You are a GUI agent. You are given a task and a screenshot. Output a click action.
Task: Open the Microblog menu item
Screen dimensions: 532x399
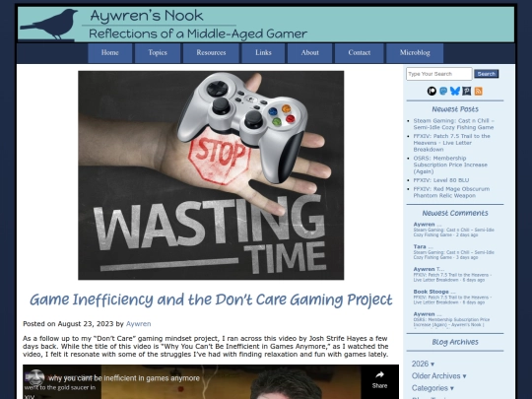(415, 53)
